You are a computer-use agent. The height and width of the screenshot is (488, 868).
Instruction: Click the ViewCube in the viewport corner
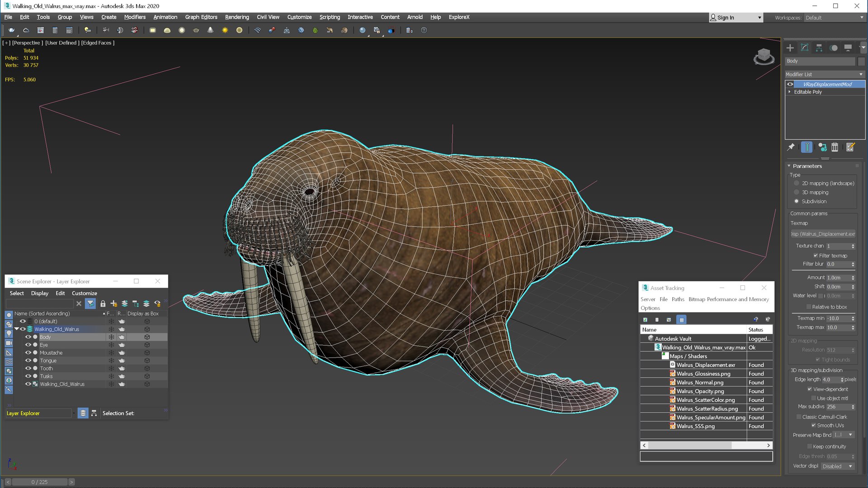pyautogui.click(x=764, y=57)
